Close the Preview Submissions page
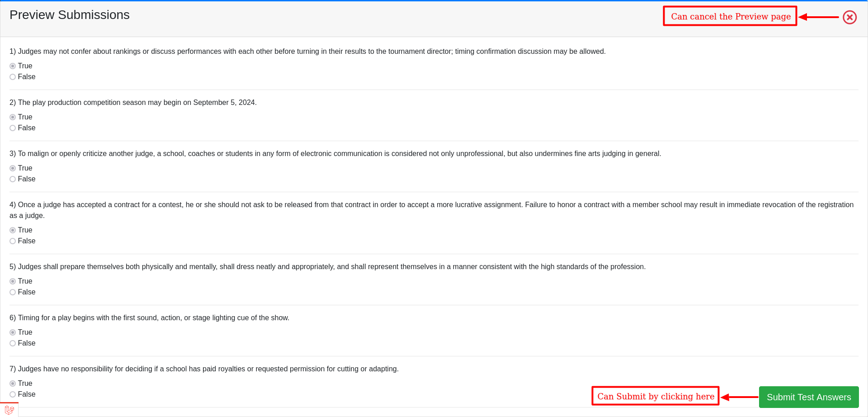Viewport: 868px width, 417px height. pyautogui.click(x=849, y=17)
